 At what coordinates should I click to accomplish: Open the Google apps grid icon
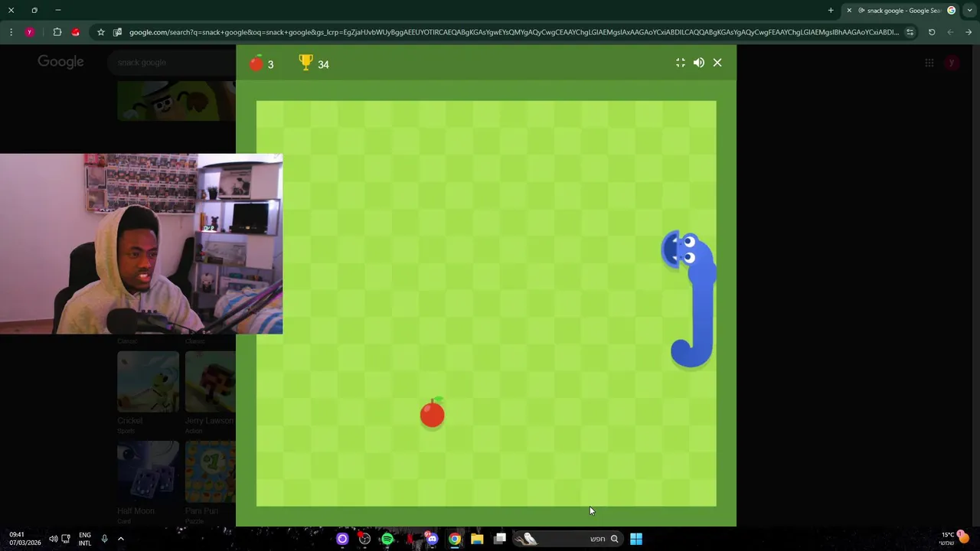(929, 63)
